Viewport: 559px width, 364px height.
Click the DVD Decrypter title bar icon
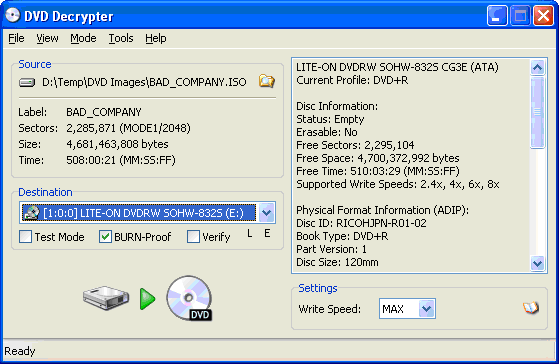click(x=12, y=15)
